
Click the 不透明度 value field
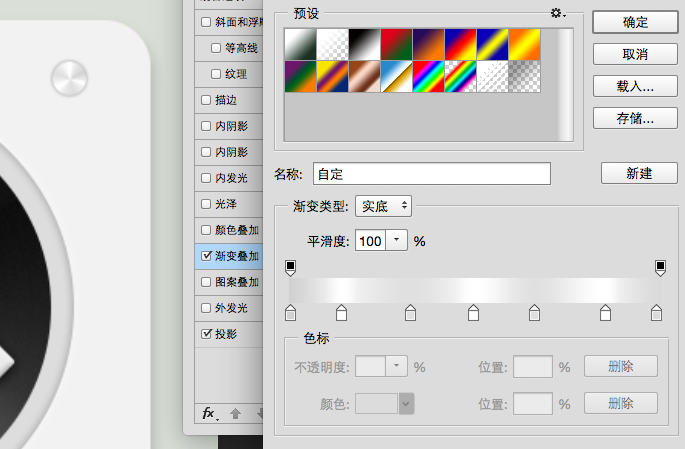pyautogui.click(x=370, y=366)
